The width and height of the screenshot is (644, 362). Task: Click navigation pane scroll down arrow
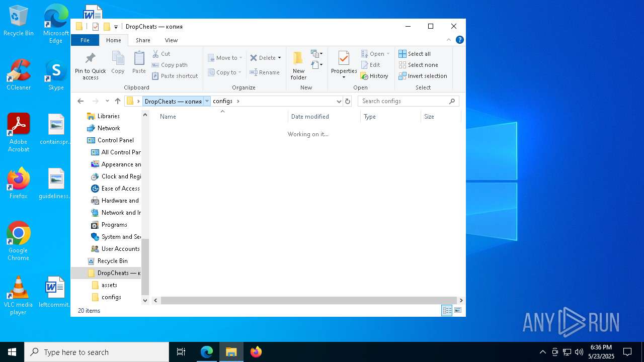click(145, 300)
